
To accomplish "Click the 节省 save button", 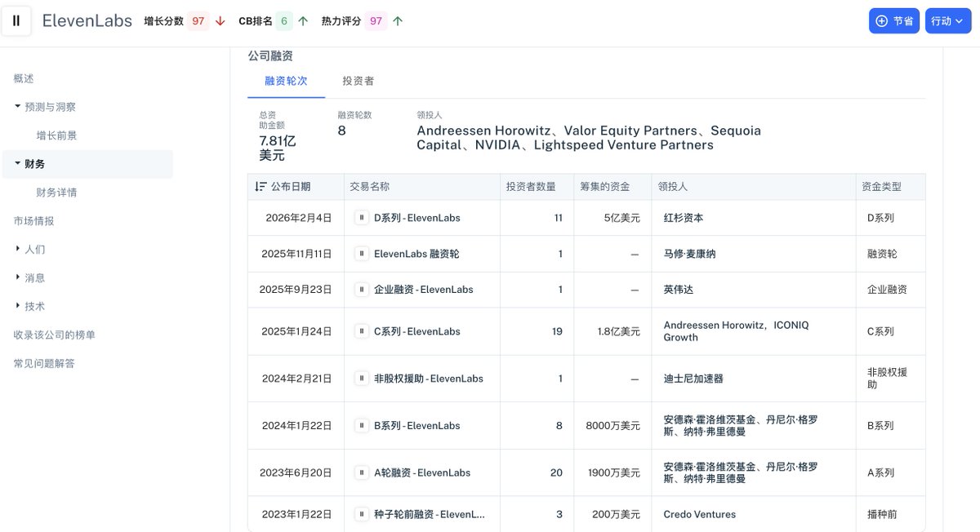I will [x=893, y=21].
